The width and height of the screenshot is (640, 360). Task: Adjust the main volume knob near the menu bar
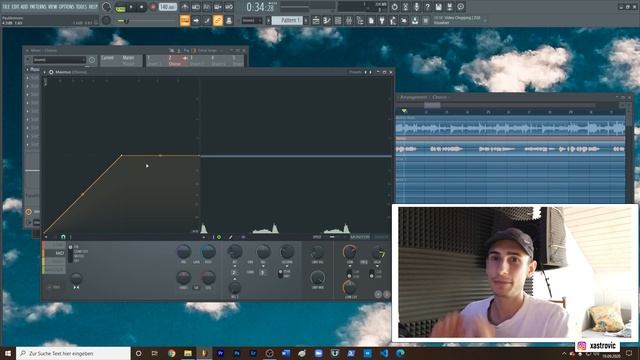point(107,7)
